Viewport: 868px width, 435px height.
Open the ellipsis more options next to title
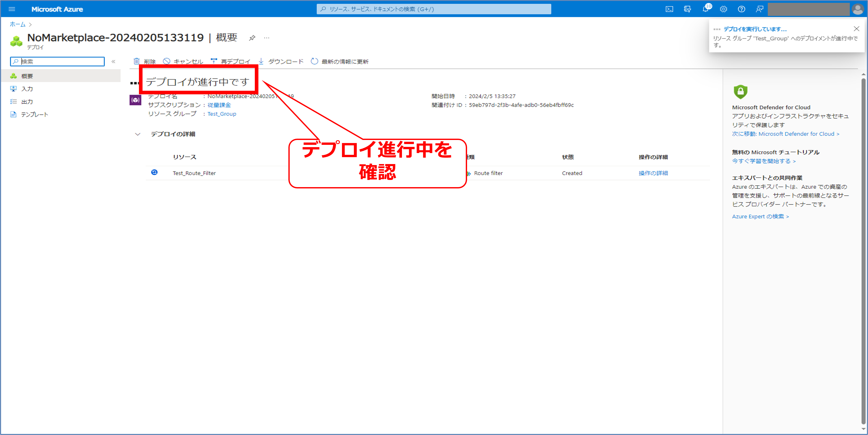267,38
